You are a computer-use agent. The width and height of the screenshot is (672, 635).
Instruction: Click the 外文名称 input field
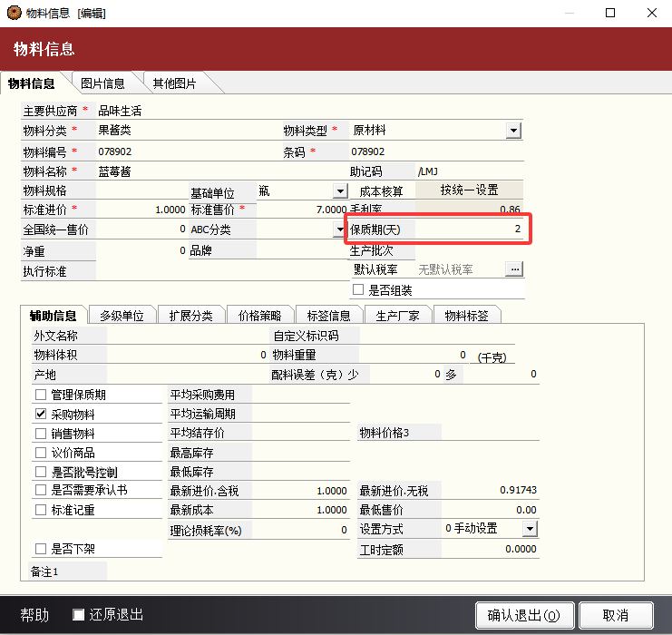coord(188,335)
